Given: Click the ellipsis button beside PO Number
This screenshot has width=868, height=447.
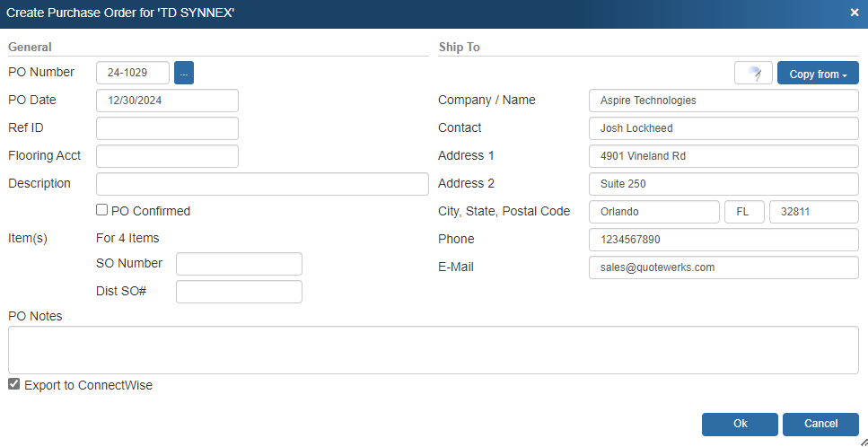Looking at the screenshot, I should 183,73.
